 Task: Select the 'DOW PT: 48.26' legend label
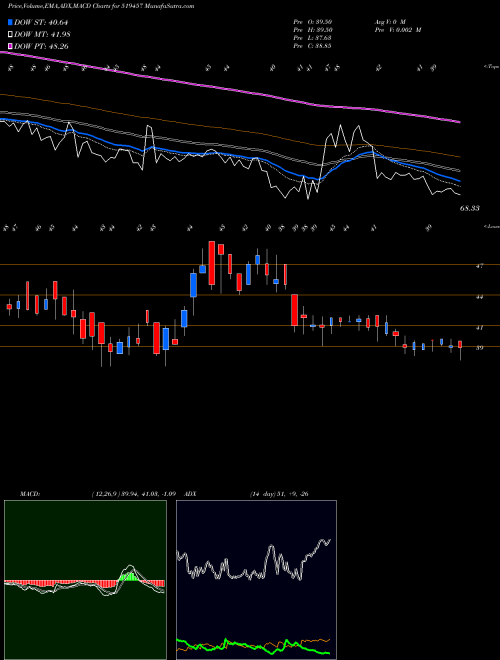(x=41, y=46)
